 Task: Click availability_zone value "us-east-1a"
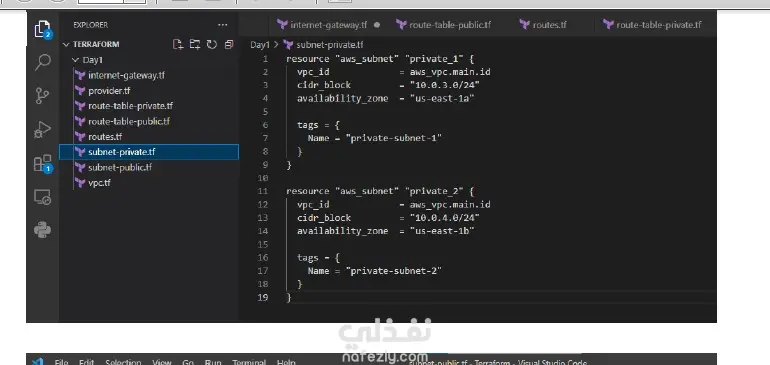tap(442, 99)
